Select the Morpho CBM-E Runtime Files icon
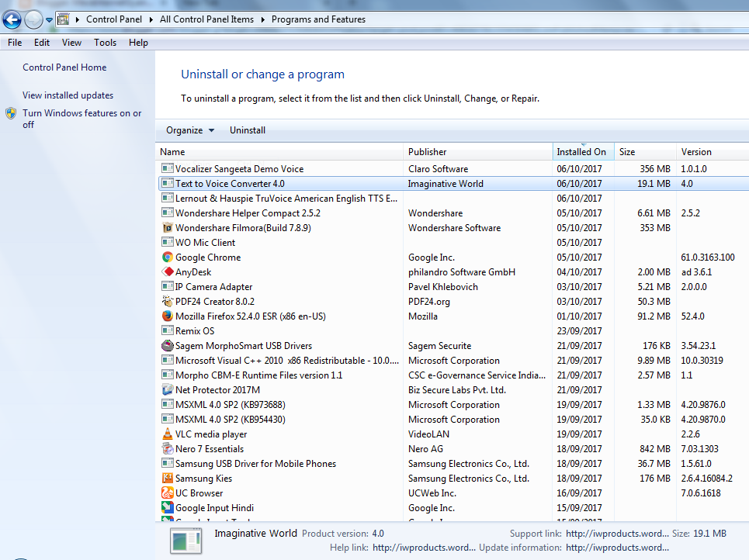The height and width of the screenshot is (560, 749). (x=167, y=375)
